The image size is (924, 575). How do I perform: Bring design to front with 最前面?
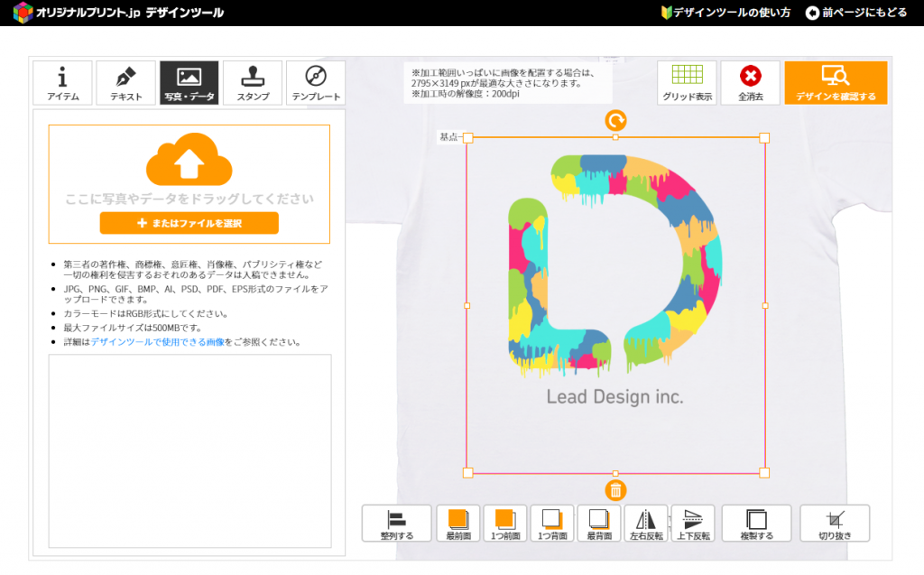(x=458, y=524)
